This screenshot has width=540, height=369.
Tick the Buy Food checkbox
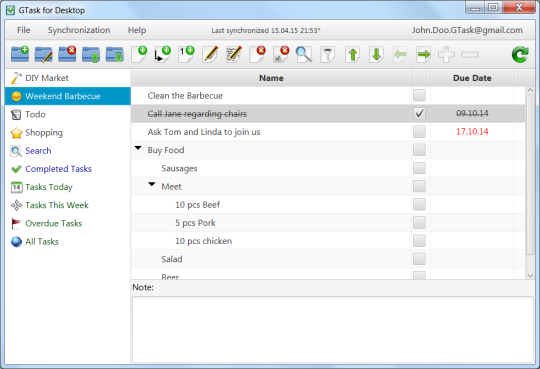[419, 150]
